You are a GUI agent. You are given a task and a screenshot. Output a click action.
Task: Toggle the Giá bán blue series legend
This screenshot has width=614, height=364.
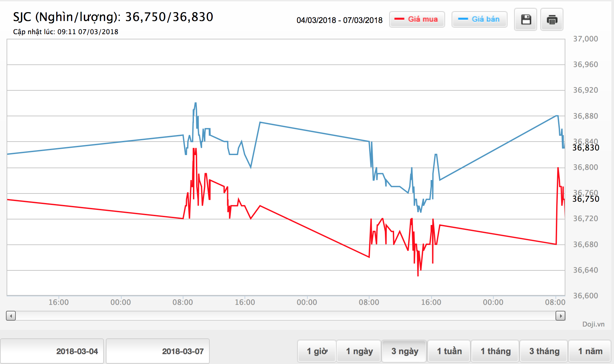(x=479, y=19)
